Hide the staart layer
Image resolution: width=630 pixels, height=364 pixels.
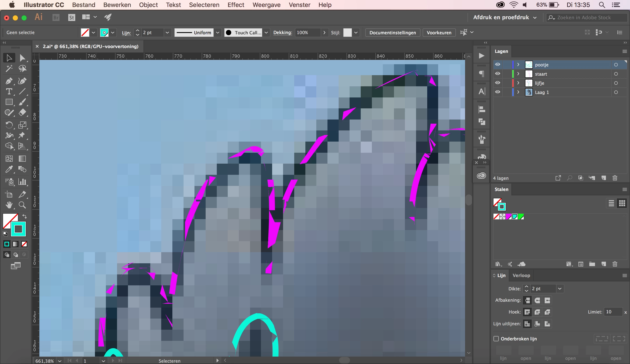(x=497, y=74)
